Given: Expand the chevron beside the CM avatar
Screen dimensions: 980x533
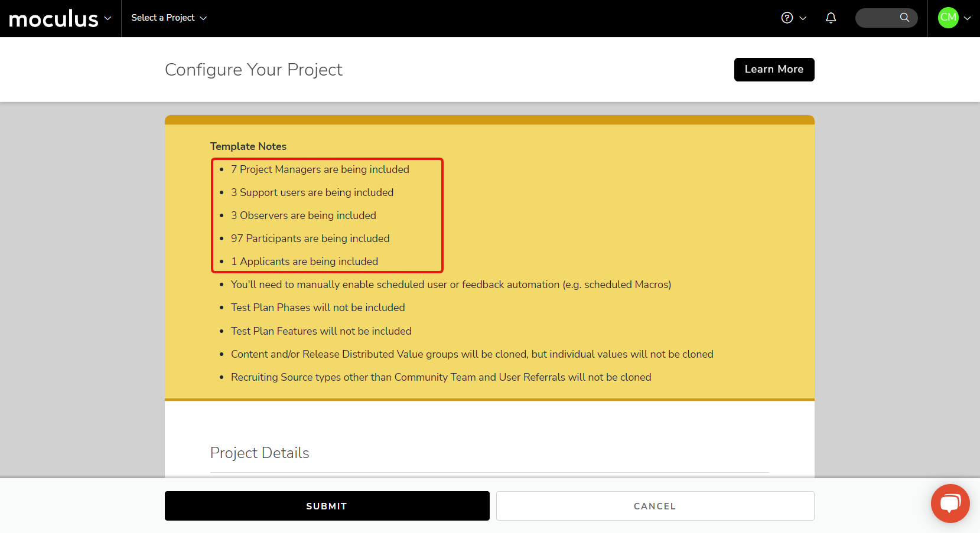Looking at the screenshot, I should click(967, 18).
